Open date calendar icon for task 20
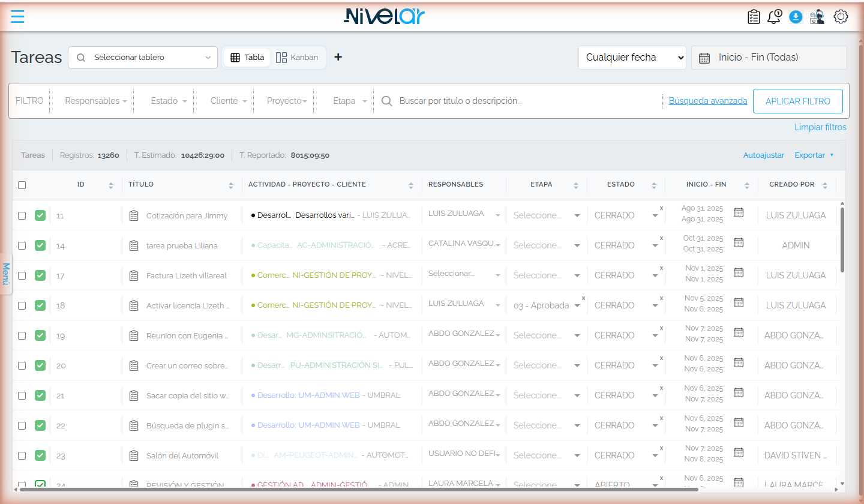 (739, 362)
